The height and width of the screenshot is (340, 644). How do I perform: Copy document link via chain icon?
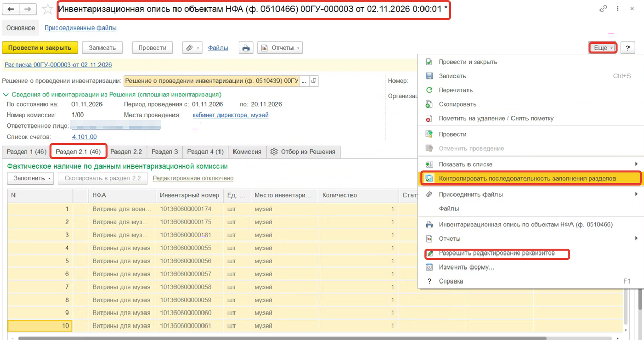click(603, 9)
